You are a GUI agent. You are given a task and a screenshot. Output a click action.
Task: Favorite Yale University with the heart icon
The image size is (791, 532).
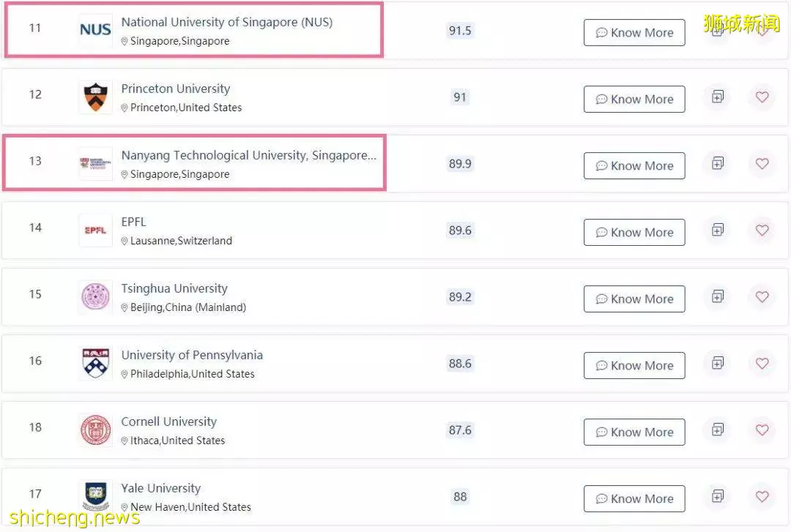click(x=762, y=496)
